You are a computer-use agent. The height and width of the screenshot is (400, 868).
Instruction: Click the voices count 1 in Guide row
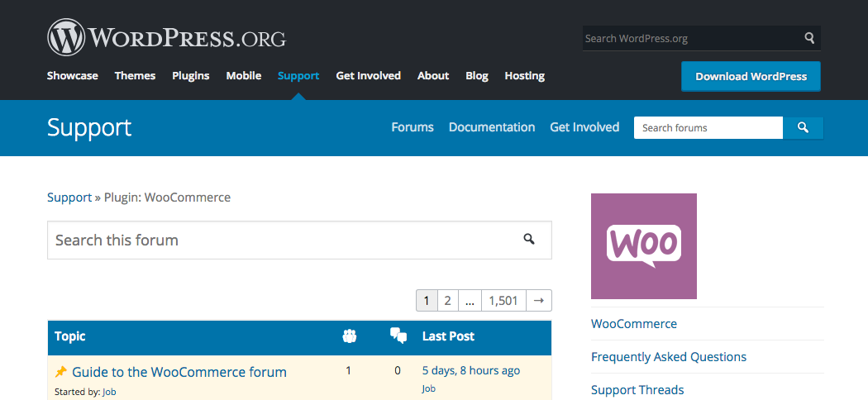point(348,371)
